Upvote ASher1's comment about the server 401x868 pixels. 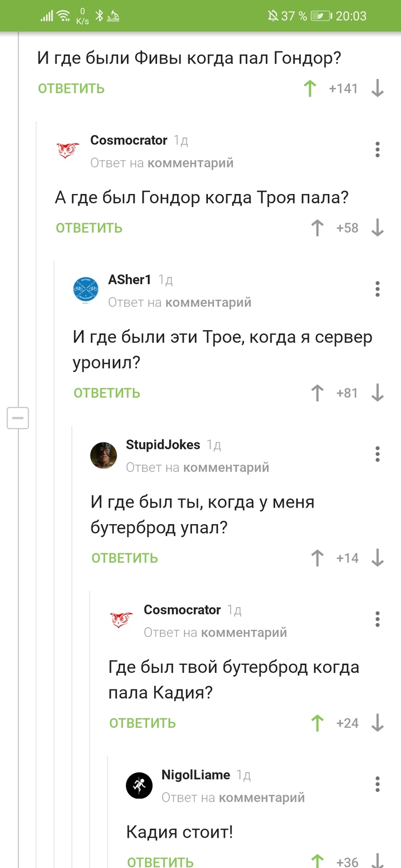(317, 393)
